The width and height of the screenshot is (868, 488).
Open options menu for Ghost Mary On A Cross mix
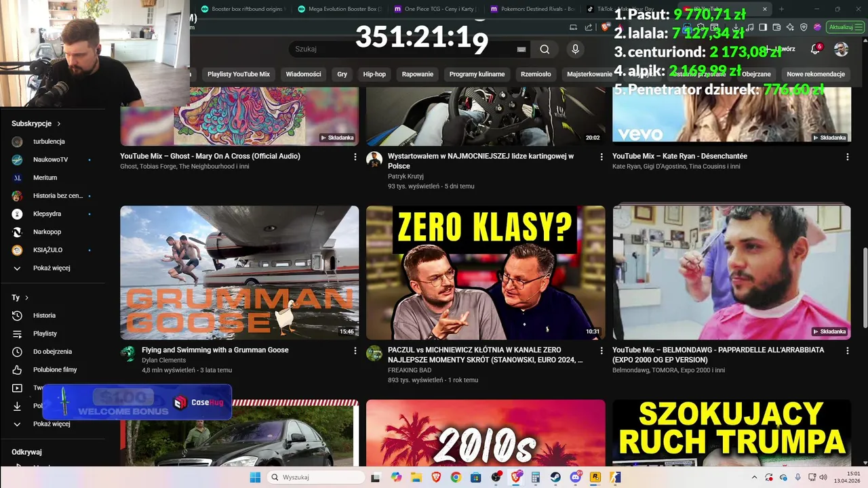click(355, 157)
